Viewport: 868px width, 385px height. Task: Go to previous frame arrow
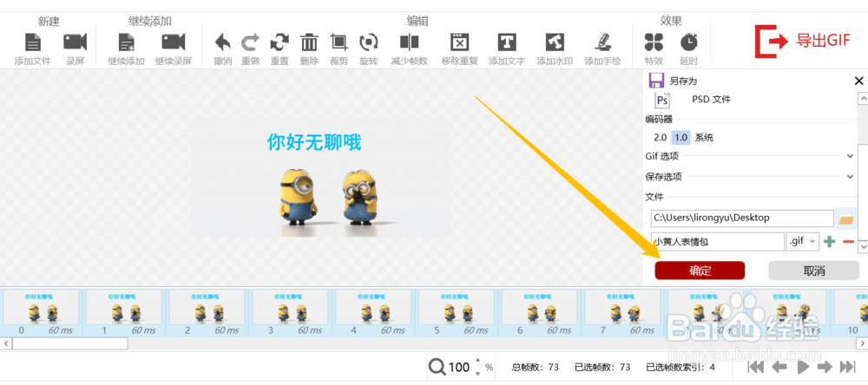(780, 367)
